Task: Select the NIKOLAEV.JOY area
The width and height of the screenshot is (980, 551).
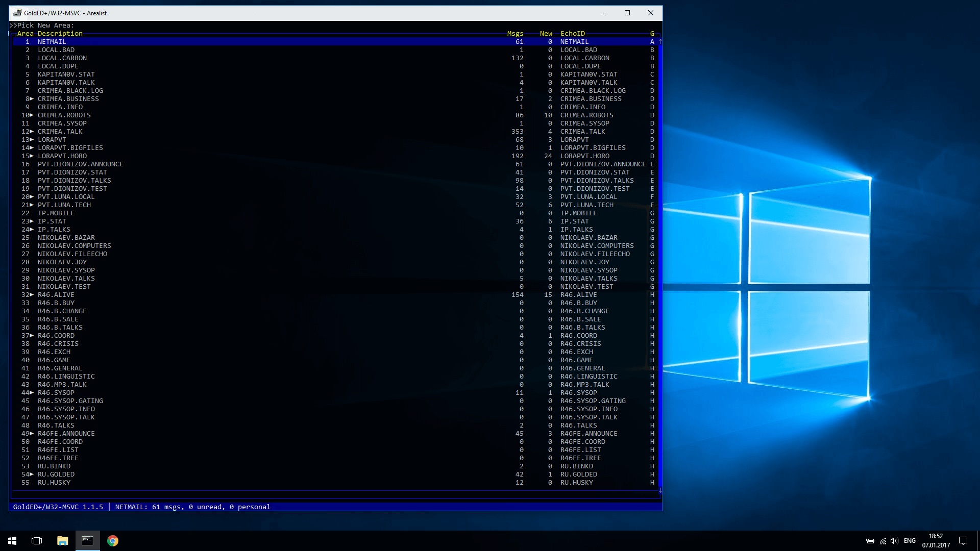Action: pos(335,262)
